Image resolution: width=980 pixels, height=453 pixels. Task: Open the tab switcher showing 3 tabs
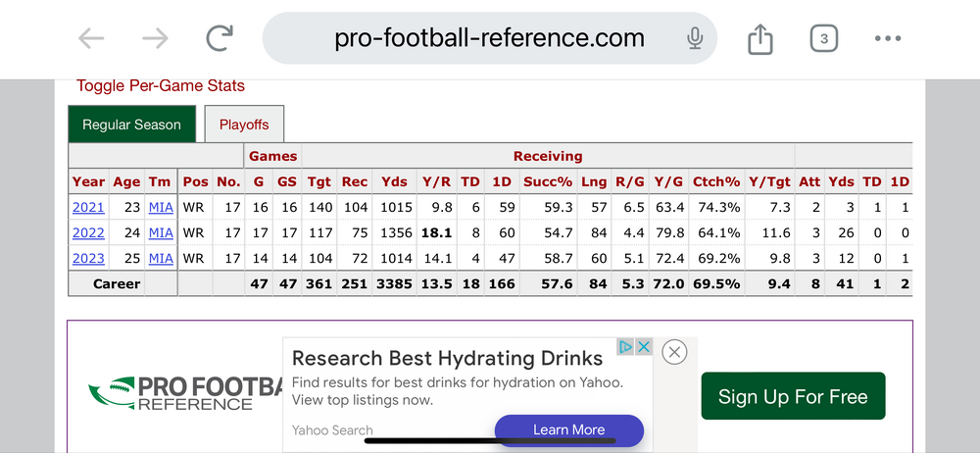pos(823,39)
